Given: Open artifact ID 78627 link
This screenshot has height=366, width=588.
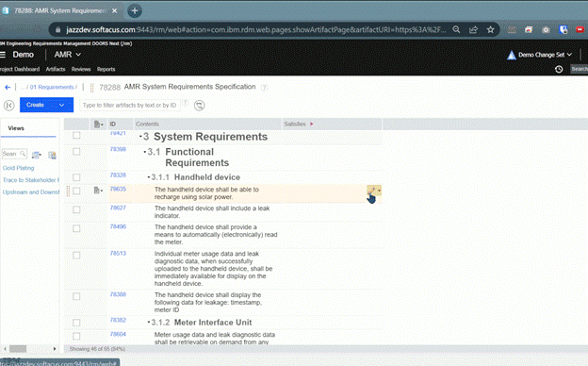Looking at the screenshot, I should [x=118, y=208].
